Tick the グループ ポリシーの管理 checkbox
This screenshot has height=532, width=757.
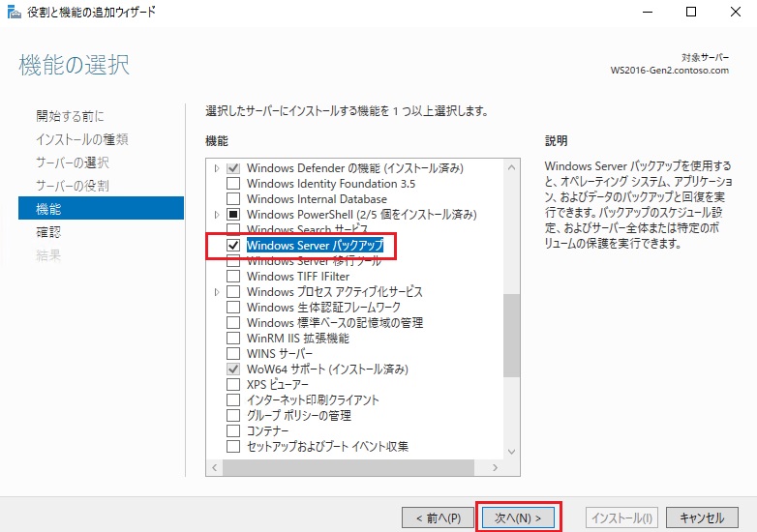click(x=232, y=416)
